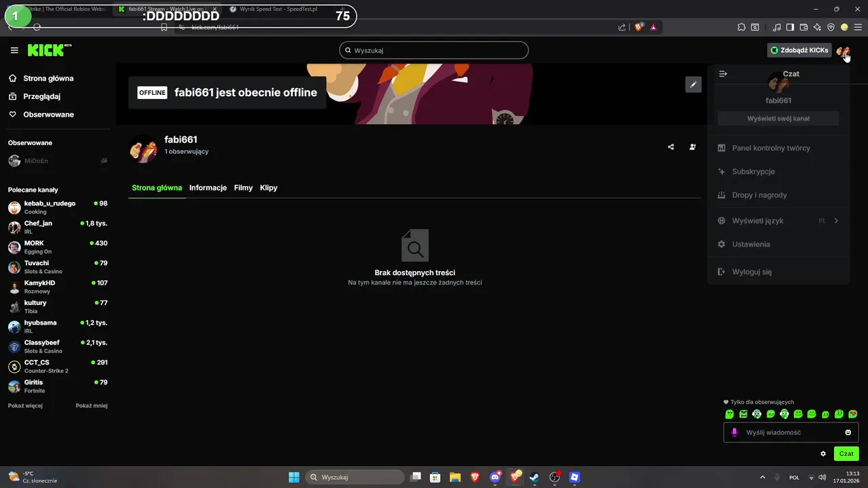The image size is (868, 488).
Task: Select Wyloguj się to log out
Action: pyautogui.click(x=778, y=272)
